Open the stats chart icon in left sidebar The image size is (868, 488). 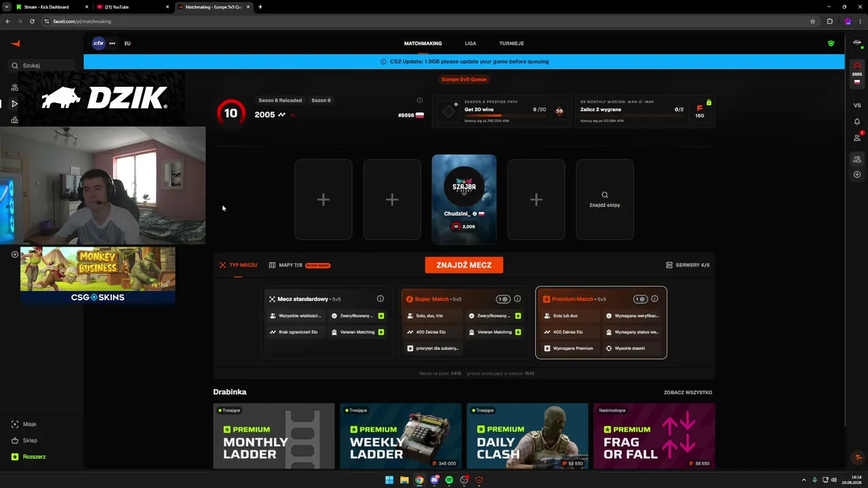15,120
